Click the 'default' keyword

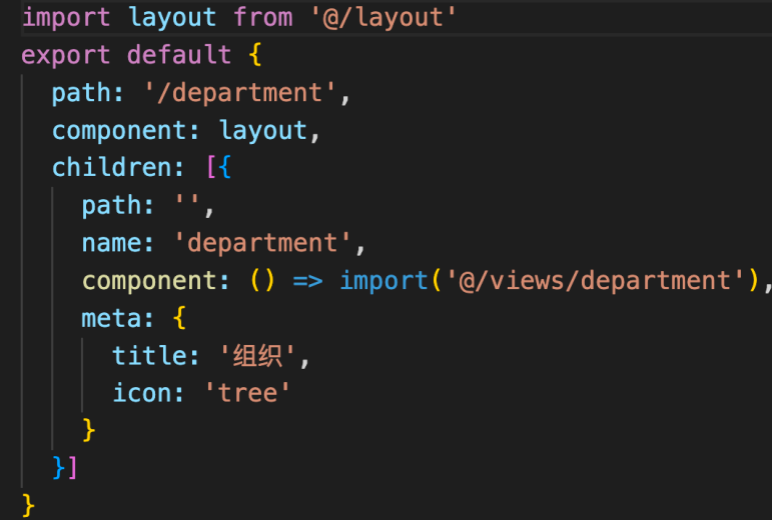pos(179,55)
